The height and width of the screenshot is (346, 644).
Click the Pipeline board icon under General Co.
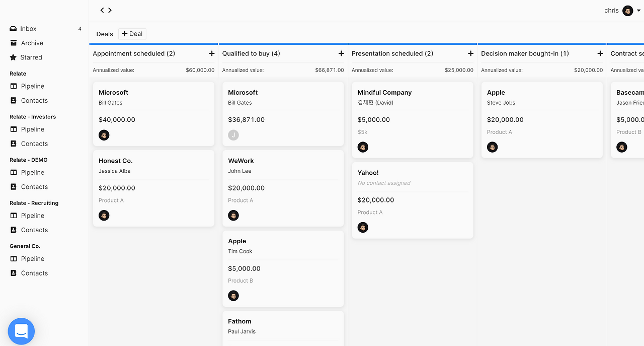point(14,258)
